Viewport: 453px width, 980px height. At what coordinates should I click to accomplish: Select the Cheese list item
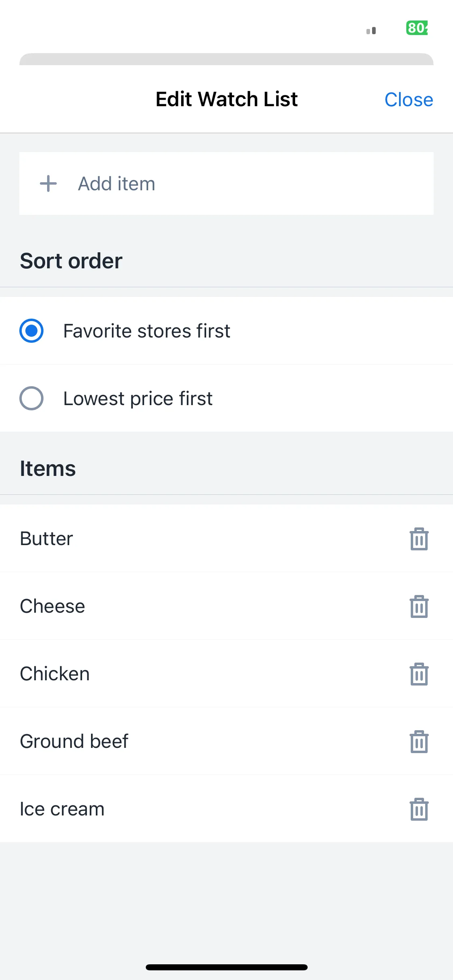point(226,606)
